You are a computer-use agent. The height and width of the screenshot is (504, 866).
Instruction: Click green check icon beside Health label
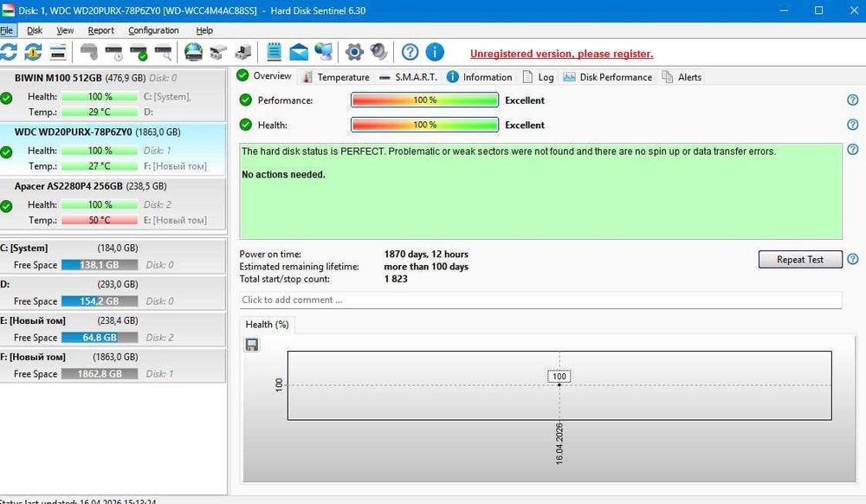click(246, 125)
